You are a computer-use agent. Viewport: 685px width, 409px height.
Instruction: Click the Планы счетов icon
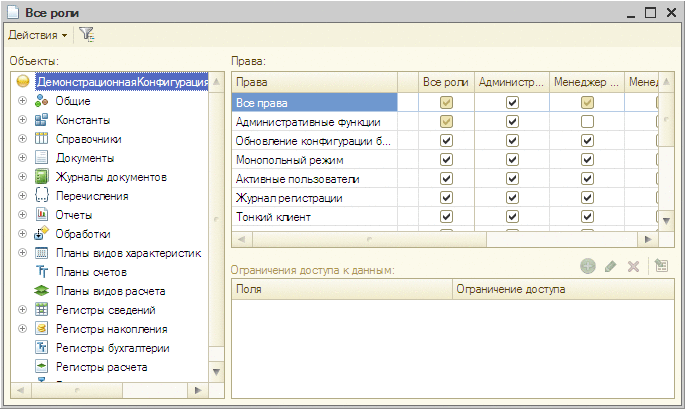(x=42, y=272)
